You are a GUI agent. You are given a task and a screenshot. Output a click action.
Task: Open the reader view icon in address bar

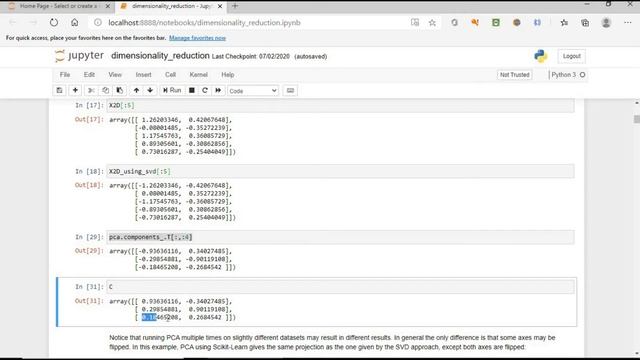[415, 23]
